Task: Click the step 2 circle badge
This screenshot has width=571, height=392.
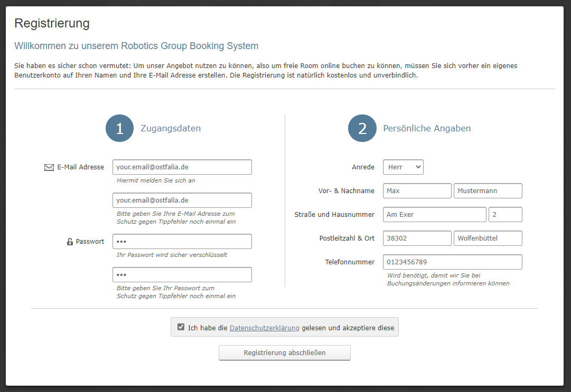Action: pos(362,128)
